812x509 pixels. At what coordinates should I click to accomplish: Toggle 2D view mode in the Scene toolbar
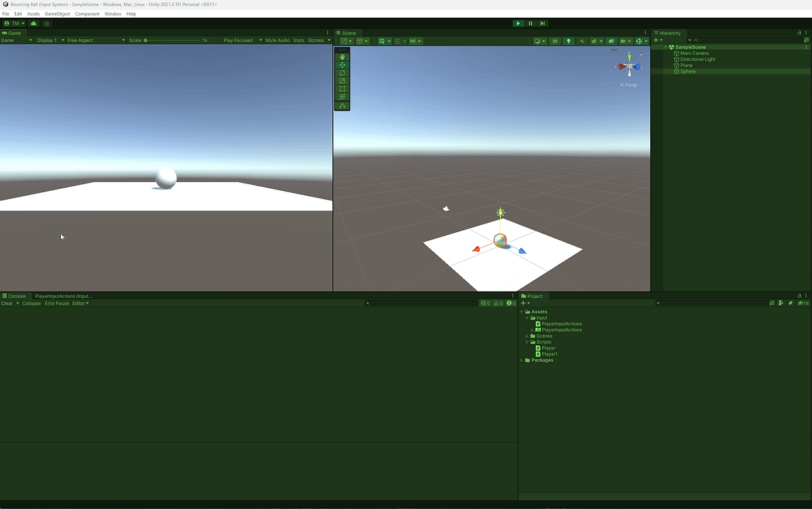[x=555, y=41]
